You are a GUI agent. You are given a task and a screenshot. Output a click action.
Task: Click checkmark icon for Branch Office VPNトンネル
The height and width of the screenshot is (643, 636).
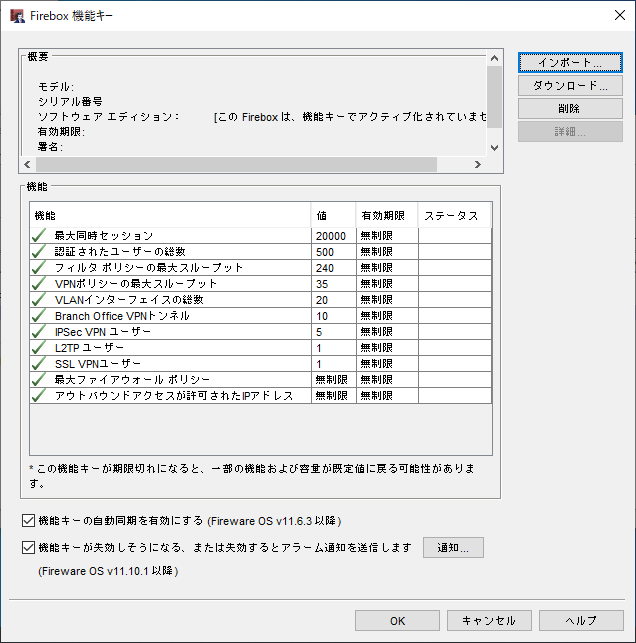39,316
